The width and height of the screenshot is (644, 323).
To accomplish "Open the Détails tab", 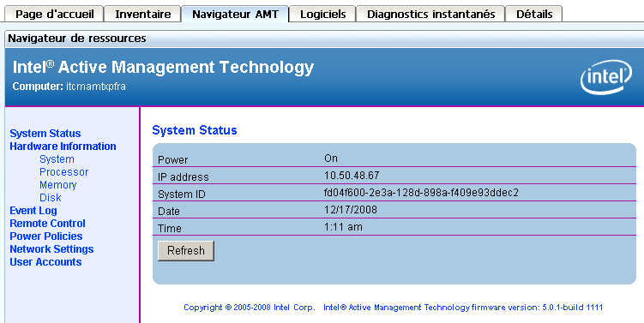I will pyautogui.click(x=534, y=14).
